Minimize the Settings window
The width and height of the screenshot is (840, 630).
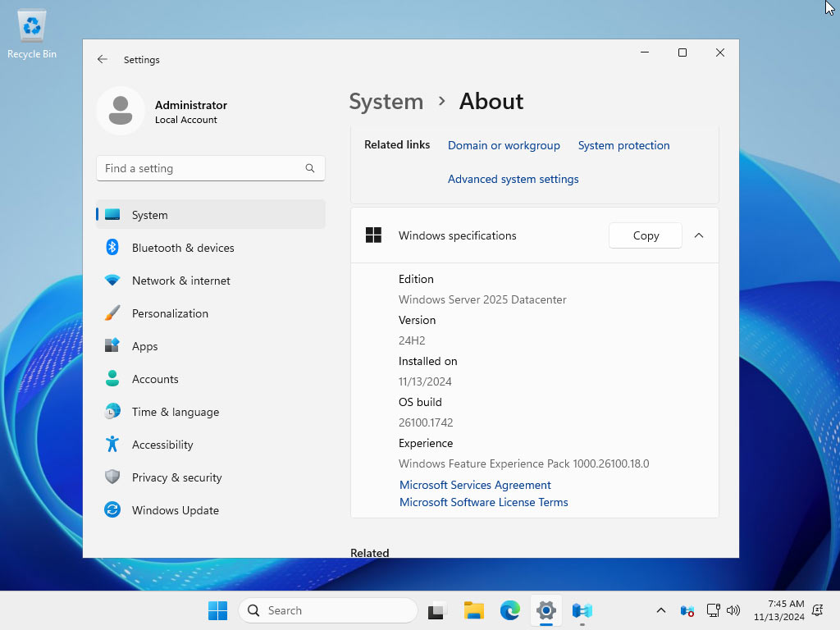(645, 52)
